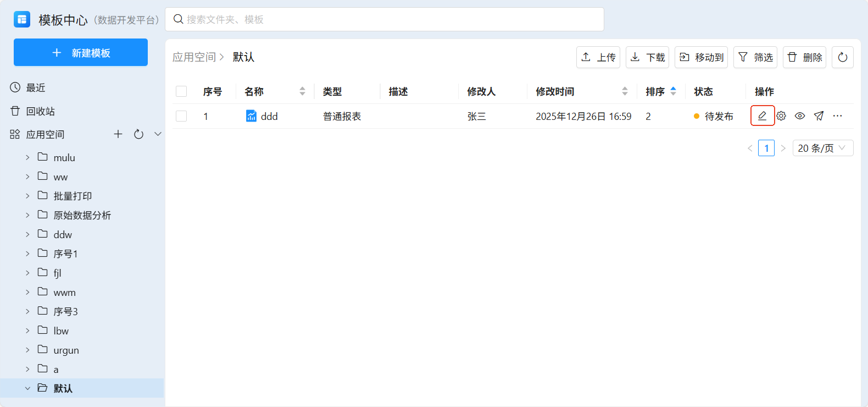The width and height of the screenshot is (868, 407).
Task: Check the checkbox for row ddd
Action: click(x=181, y=116)
